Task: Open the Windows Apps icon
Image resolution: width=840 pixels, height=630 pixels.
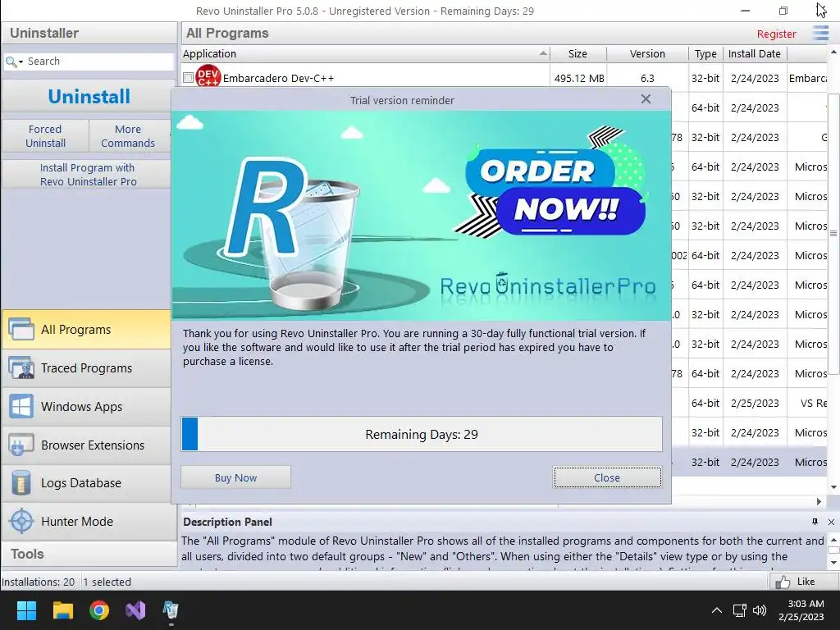Action: tap(21, 407)
